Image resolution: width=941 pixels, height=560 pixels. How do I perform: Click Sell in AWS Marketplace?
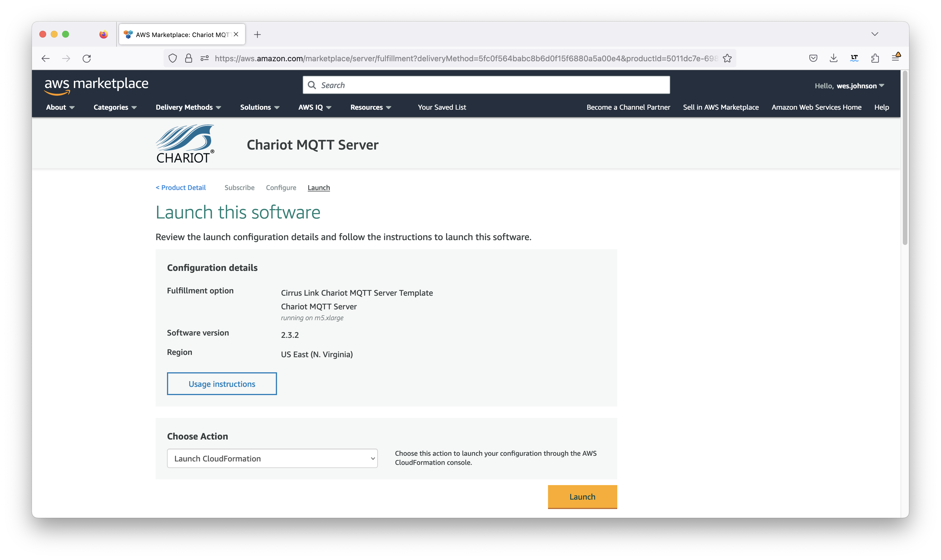tap(720, 108)
